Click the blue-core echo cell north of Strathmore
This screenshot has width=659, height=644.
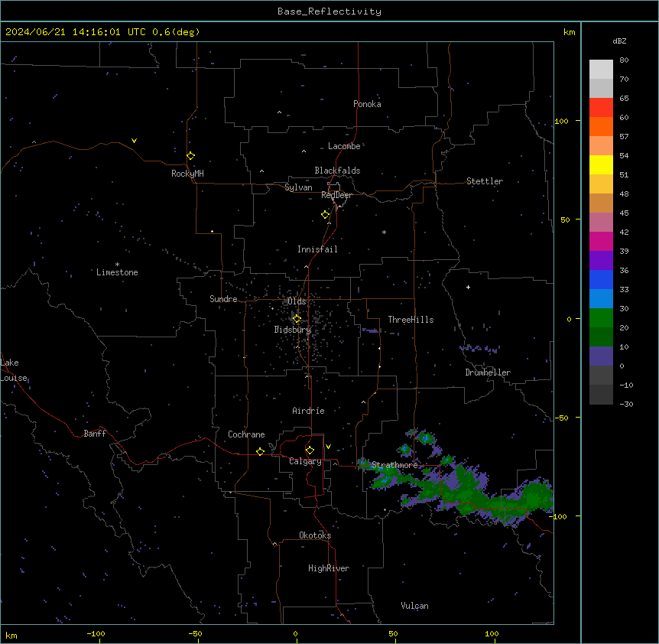coord(426,438)
